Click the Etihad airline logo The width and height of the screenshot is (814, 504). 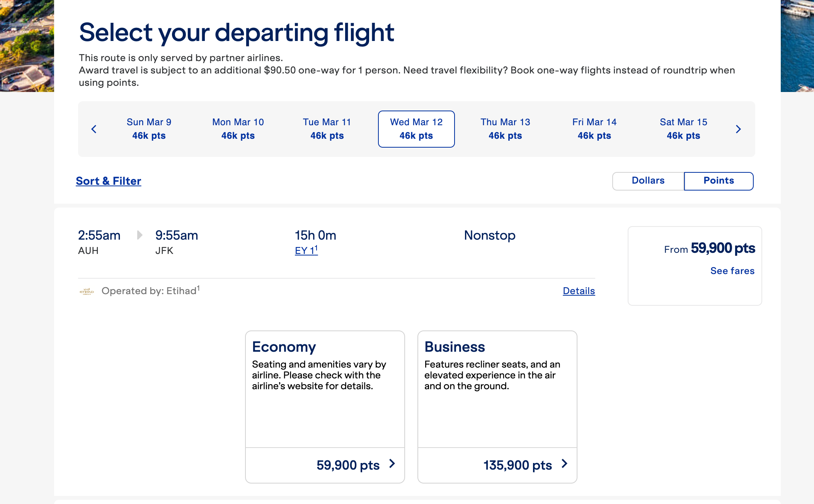pyautogui.click(x=87, y=291)
